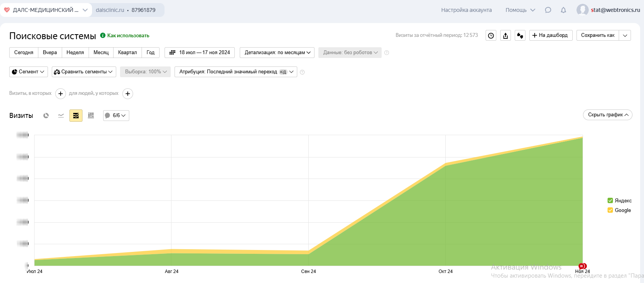Open the Данные: без роботов dropdown

tap(350, 53)
